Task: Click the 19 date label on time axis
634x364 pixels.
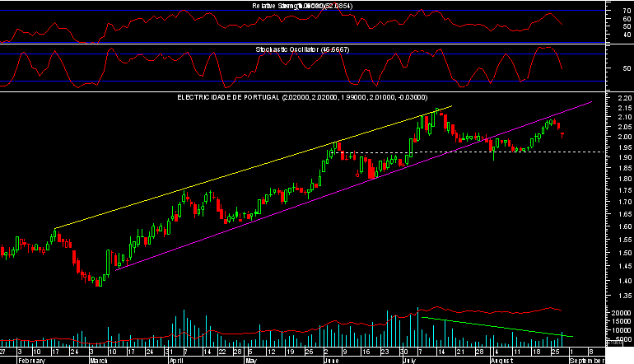Action: (290, 352)
